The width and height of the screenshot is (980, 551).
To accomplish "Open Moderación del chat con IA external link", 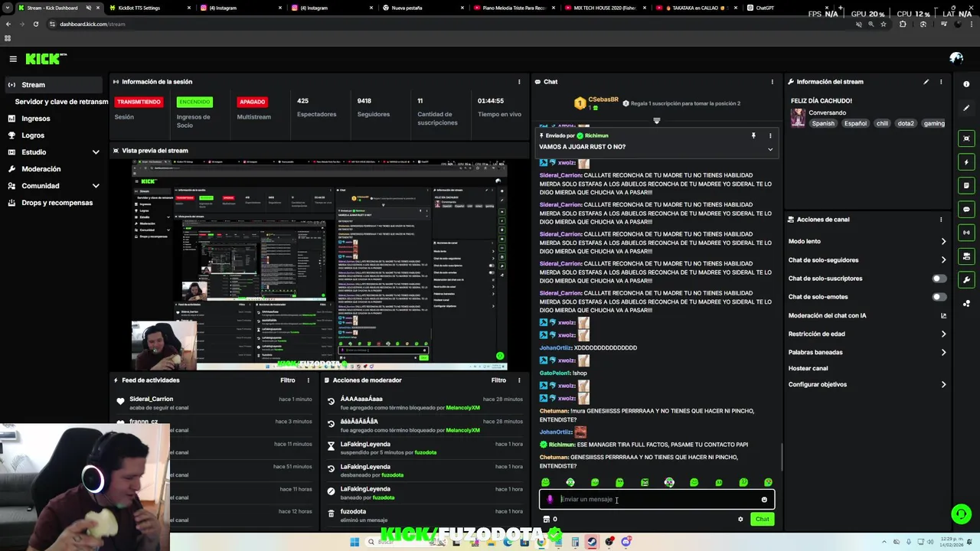I will coord(943,315).
